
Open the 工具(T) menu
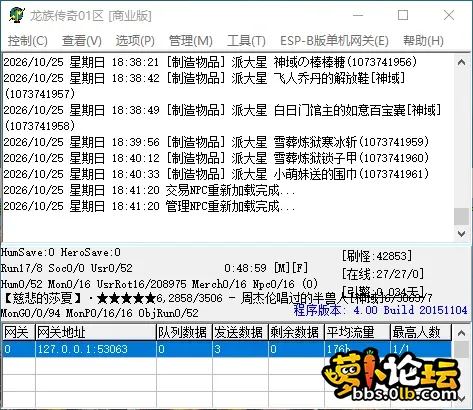[x=246, y=41]
